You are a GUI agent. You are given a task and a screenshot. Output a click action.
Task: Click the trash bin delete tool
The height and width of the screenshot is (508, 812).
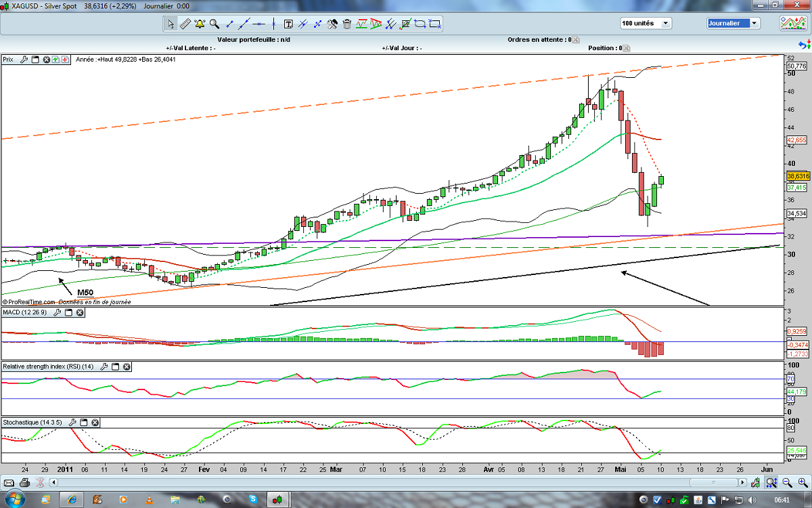[346, 24]
